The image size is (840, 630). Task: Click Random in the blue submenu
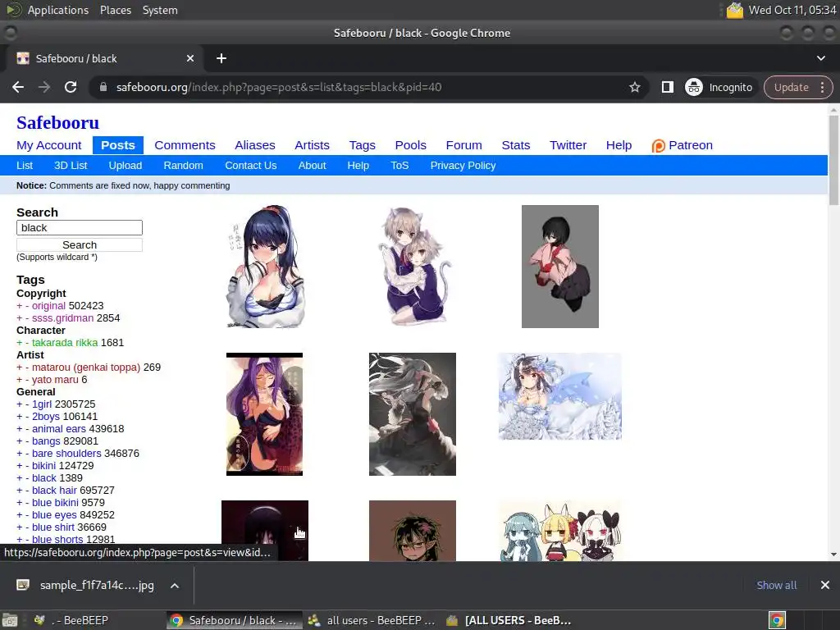click(183, 166)
